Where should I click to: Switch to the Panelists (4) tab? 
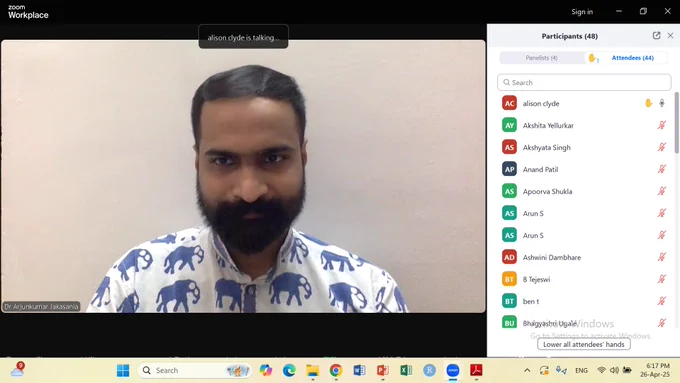541,58
